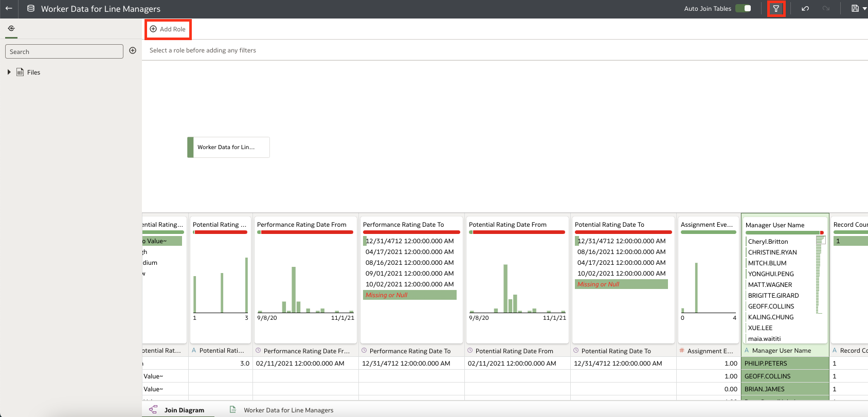Click the Add Role button
868x417 pixels.
point(168,29)
